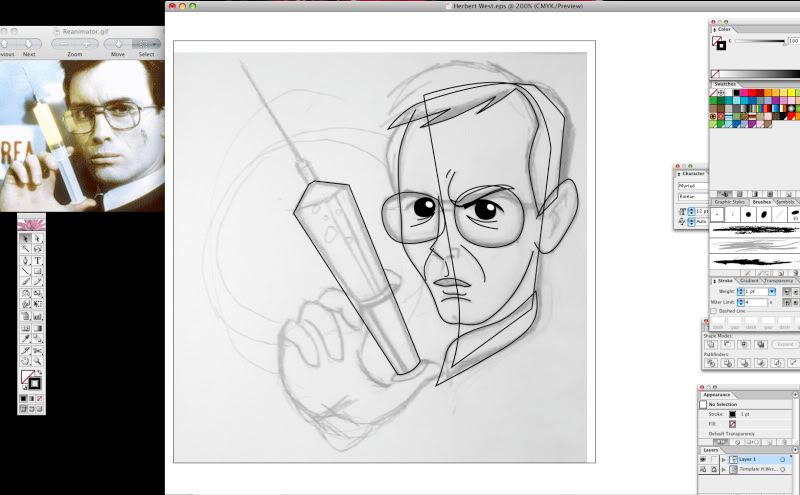
Task: Select the Direct Selection tool
Action: pyautogui.click(x=37, y=238)
